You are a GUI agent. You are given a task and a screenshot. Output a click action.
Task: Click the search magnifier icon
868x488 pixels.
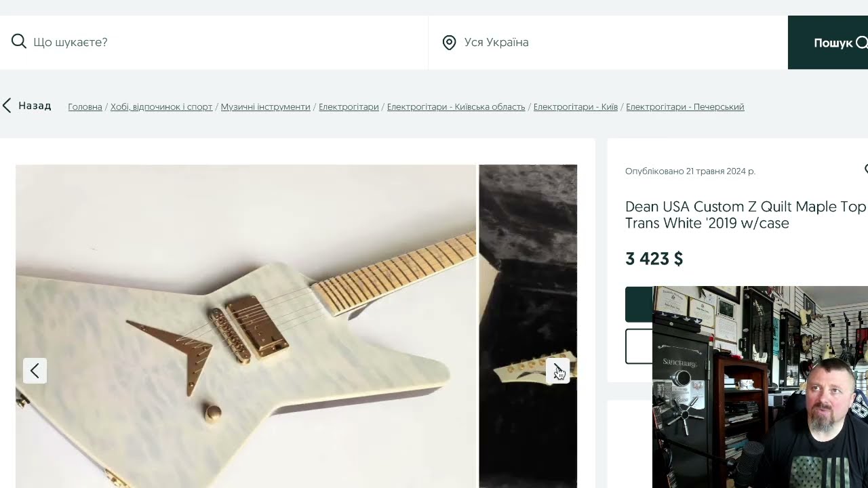(x=19, y=42)
